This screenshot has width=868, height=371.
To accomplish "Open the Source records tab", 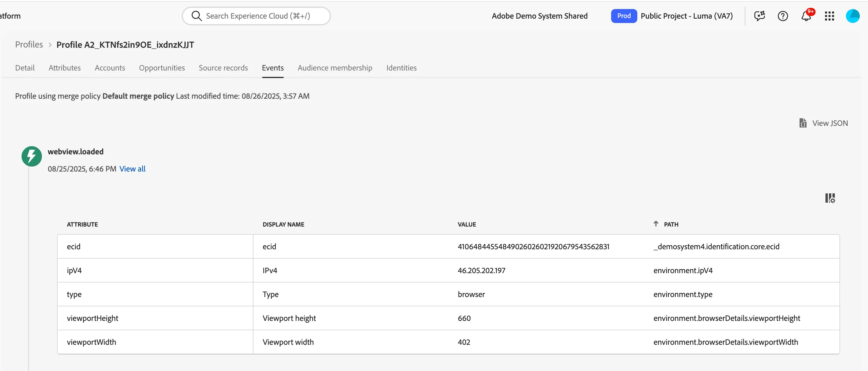I will click(x=223, y=68).
